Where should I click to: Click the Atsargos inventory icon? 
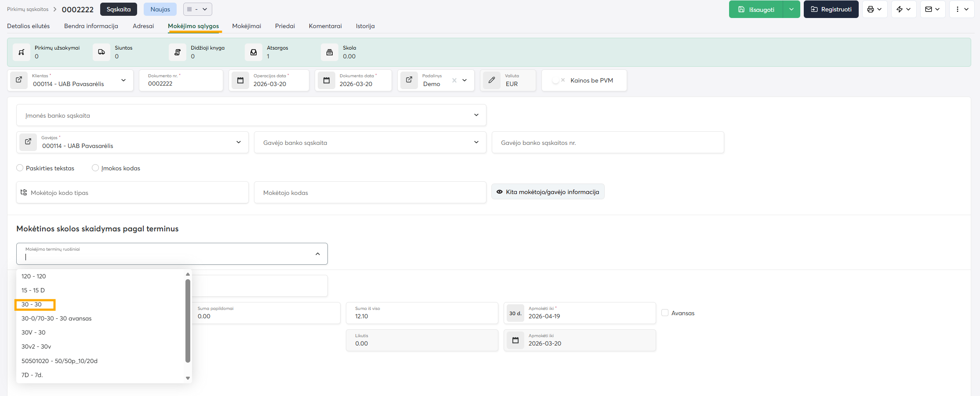click(x=254, y=52)
